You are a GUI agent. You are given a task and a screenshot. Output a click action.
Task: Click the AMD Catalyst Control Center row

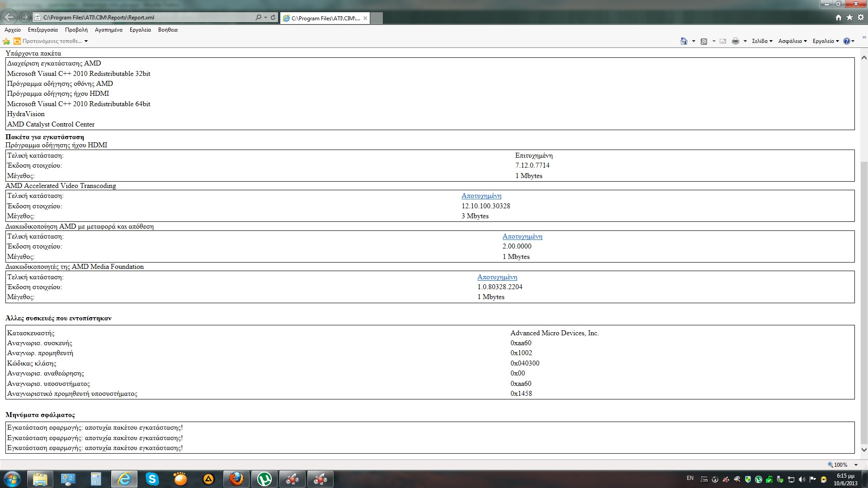[x=51, y=124]
